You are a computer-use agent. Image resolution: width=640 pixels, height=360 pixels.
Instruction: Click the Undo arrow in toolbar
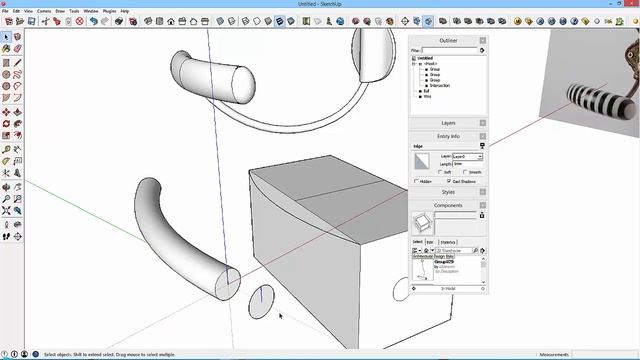[94, 21]
